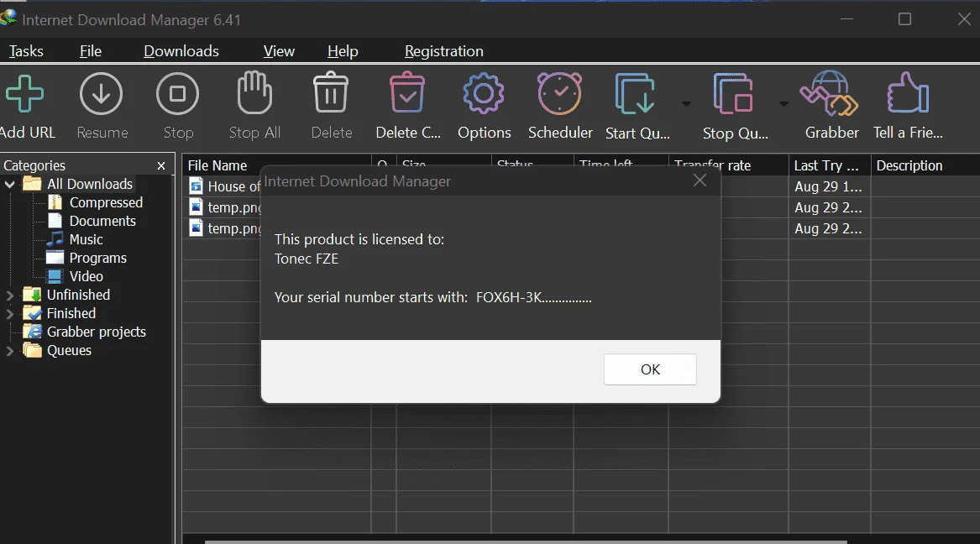Open the Downloads menu
This screenshot has width=980, height=544.
(181, 51)
